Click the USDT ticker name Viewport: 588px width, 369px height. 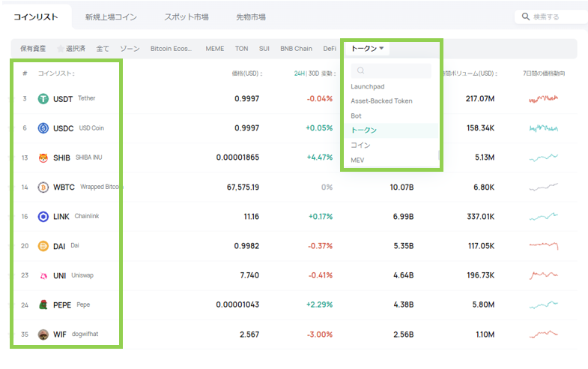(63, 99)
